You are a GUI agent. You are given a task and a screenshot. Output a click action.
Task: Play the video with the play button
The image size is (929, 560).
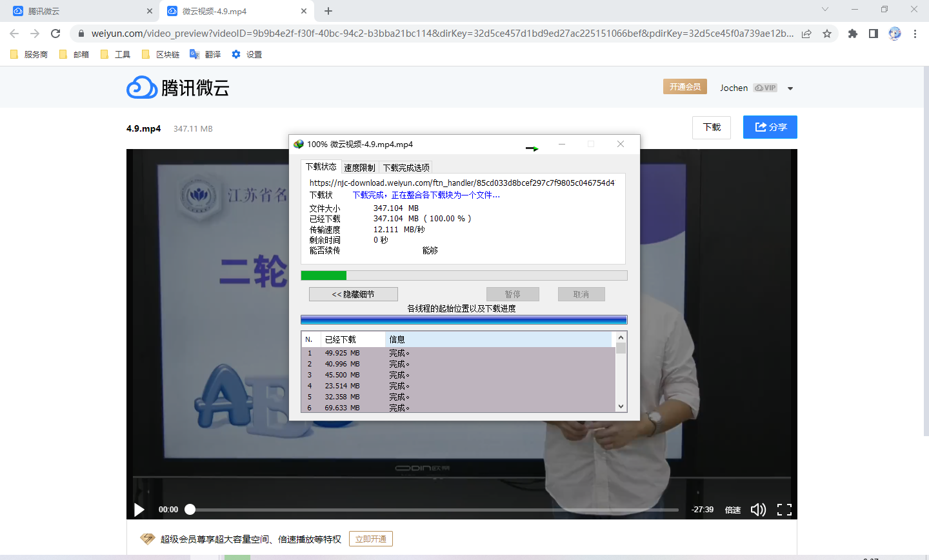point(139,510)
